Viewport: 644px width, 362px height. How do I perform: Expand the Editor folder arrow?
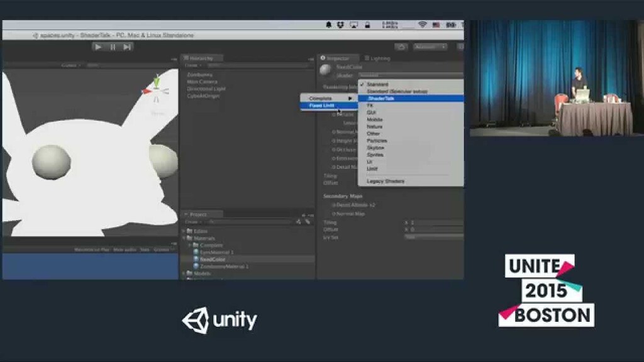pyautogui.click(x=184, y=231)
